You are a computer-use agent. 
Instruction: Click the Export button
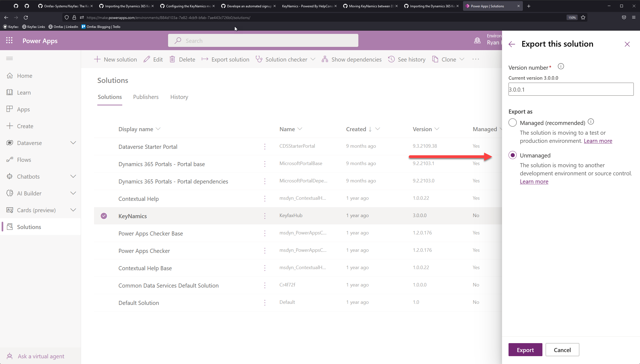525,350
